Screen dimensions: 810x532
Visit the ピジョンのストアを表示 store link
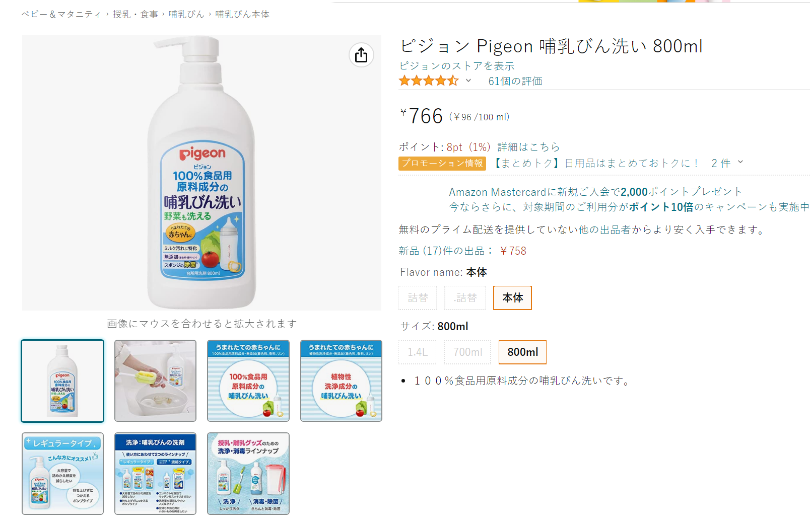tap(457, 66)
